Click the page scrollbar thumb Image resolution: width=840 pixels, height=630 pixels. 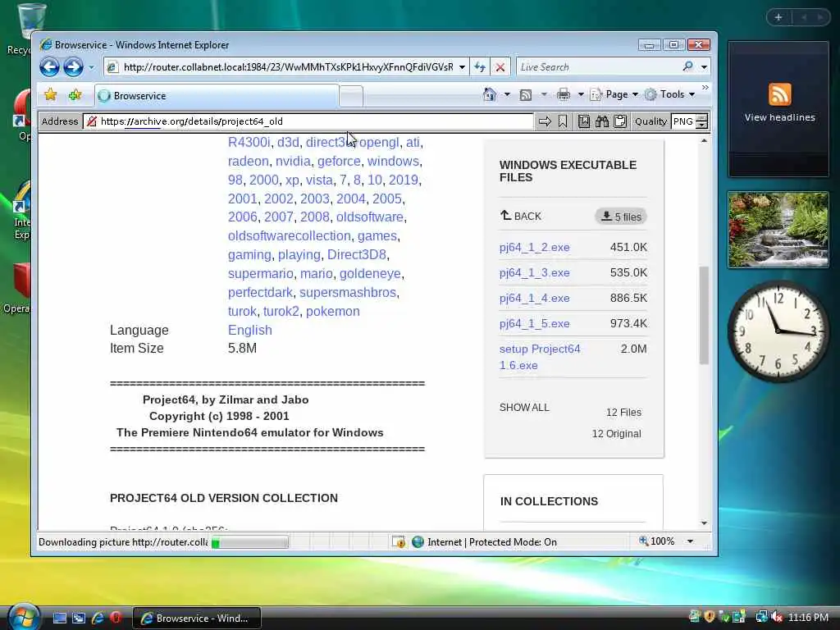click(x=704, y=315)
